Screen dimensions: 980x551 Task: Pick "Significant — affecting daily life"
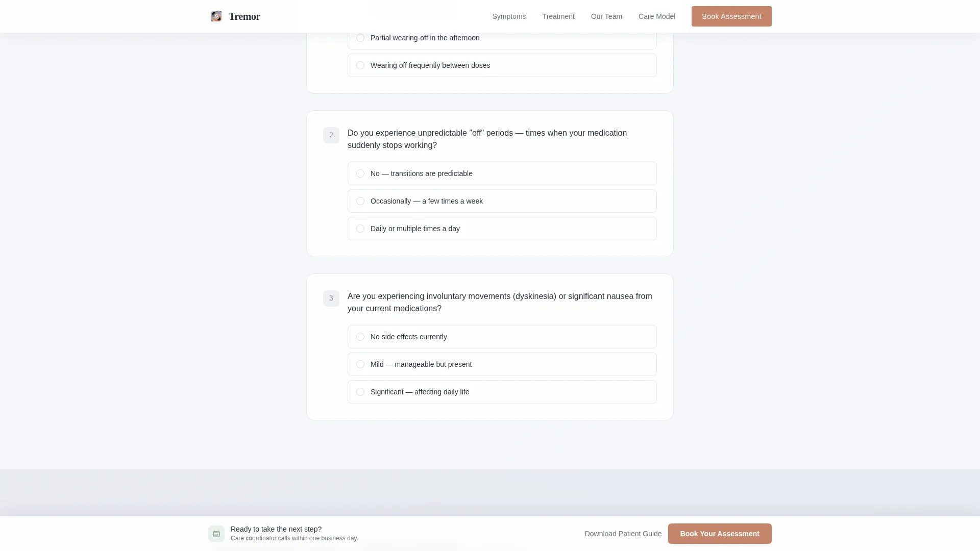click(502, 392)
